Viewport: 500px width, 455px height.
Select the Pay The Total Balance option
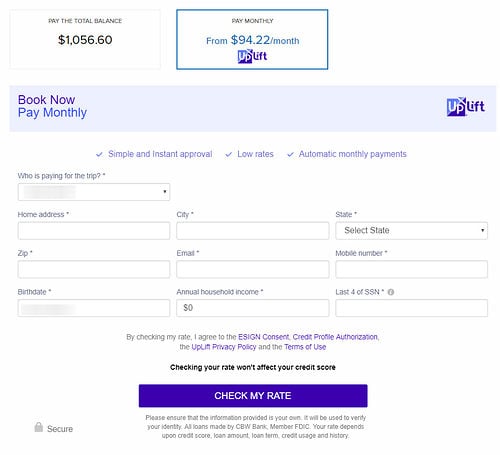[85, 39]
